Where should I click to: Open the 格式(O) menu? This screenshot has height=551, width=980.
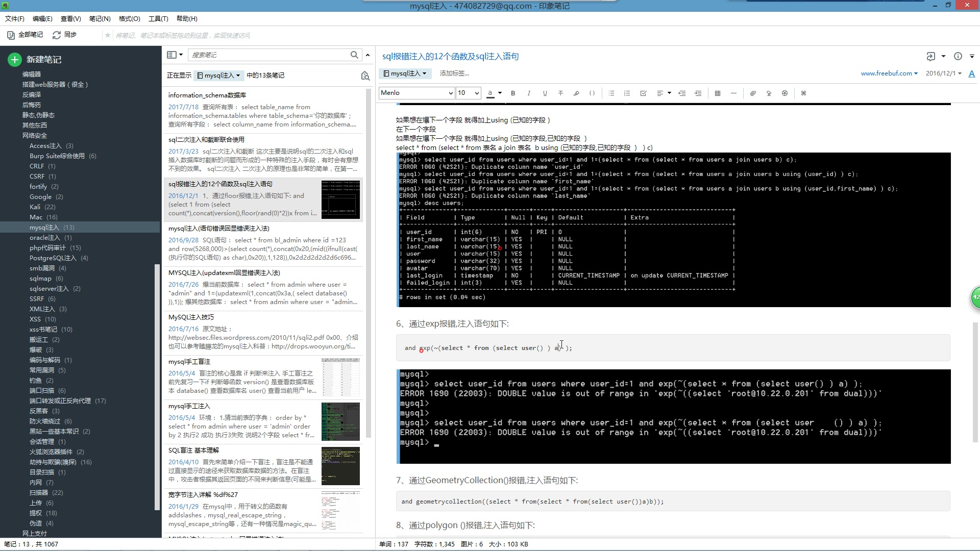pyautogui.click(x=129, y=18)
